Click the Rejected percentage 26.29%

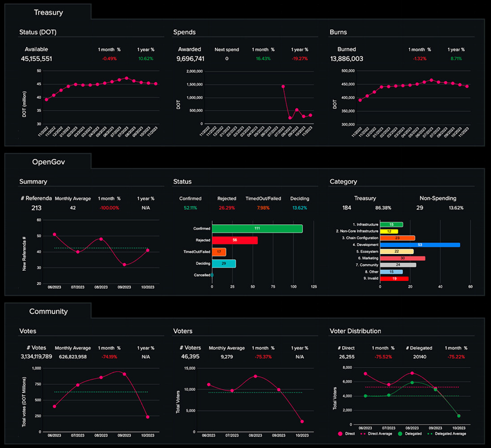[227, 208]
